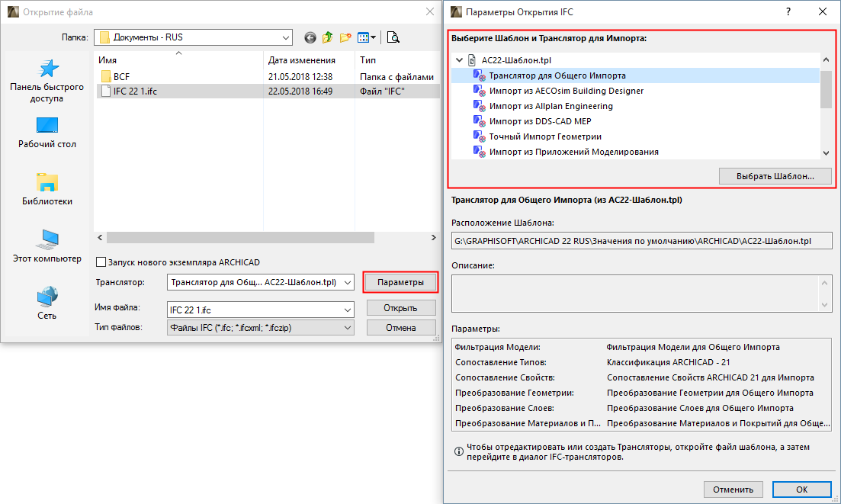Viewport: 841px width, 504px height.
Task: Click the info icon near translator hint
Action: (x=459, y=451)
